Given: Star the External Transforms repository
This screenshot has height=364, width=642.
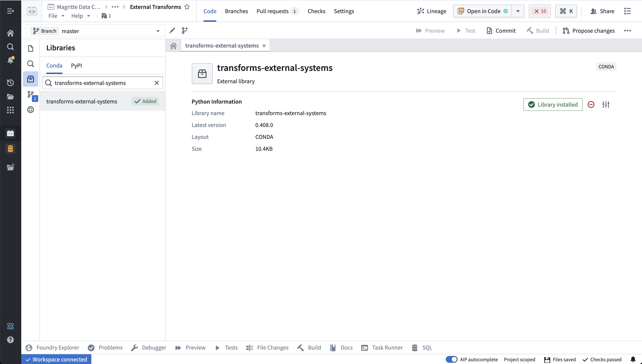Looking at the screenshot, I should (x=187, y=7).
